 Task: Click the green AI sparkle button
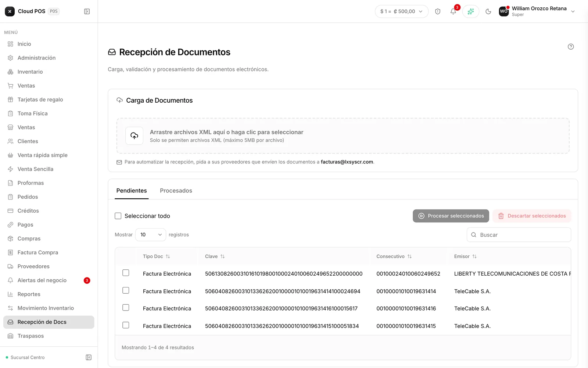[x=471, y=11]
